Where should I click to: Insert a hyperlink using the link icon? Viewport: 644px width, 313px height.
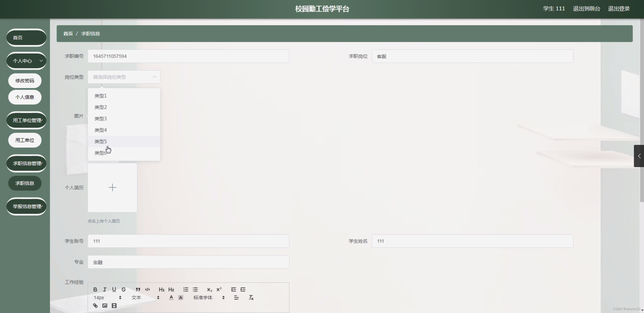pyautogui.click(x=95, y=305)
